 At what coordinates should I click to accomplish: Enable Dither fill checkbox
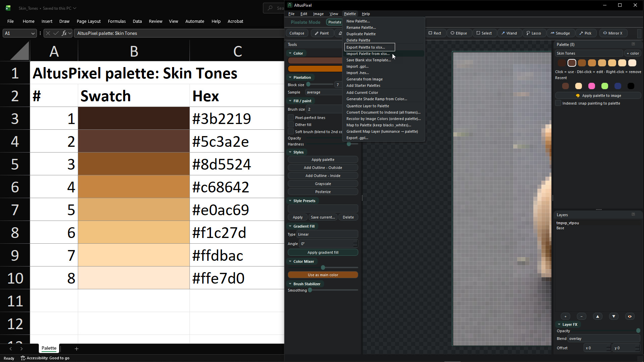tap(291, 125)
